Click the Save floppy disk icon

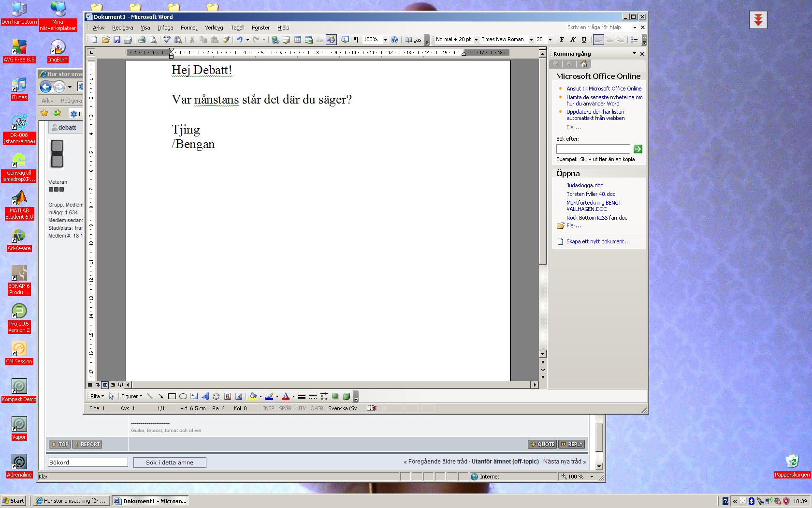tap(117, 40)
